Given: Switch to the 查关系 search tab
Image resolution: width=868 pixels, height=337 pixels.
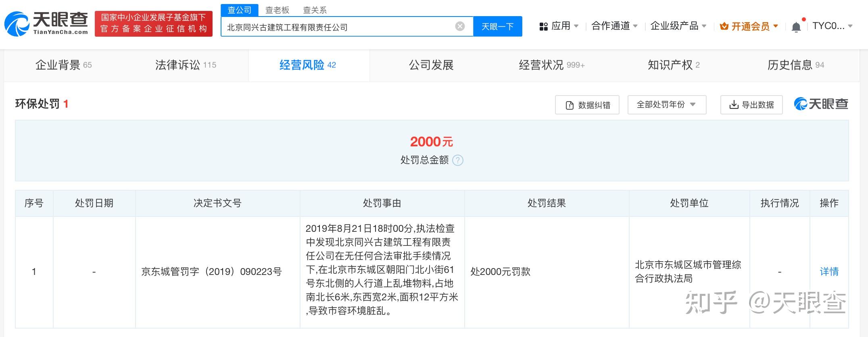Looking at the screenshot, I should point(315,10).
